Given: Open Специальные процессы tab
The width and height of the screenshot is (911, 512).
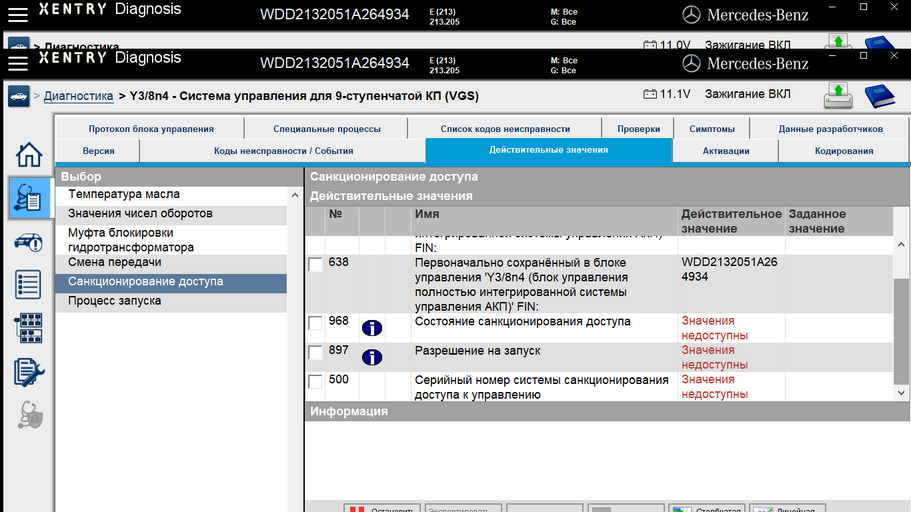Looking at the screenshot, I should [x=327, y=129].
